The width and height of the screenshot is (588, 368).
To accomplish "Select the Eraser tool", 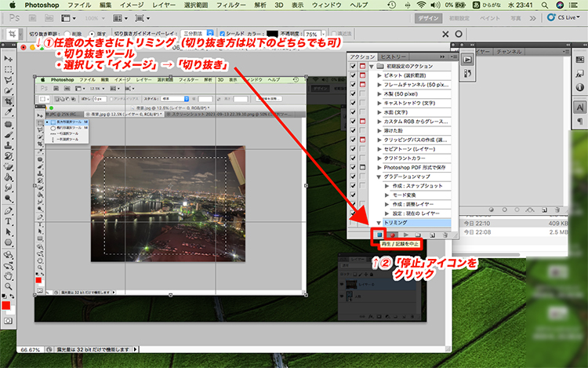I will [9, 166].
